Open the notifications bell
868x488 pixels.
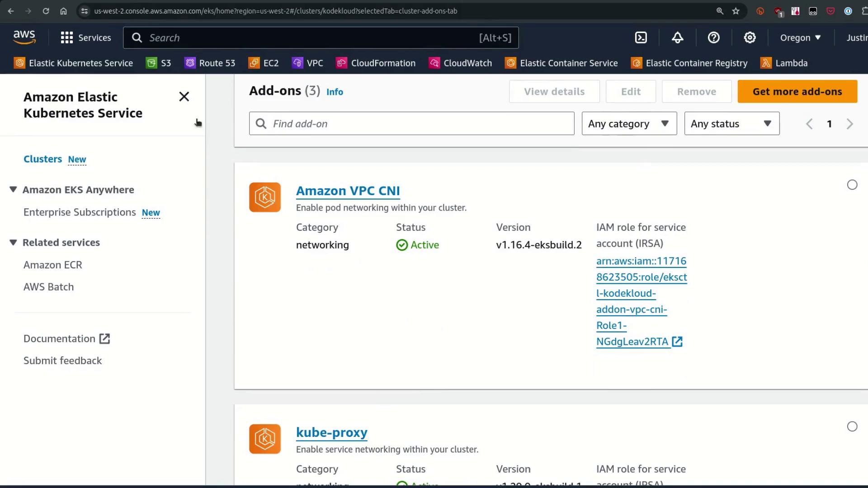tap(677, 38)
